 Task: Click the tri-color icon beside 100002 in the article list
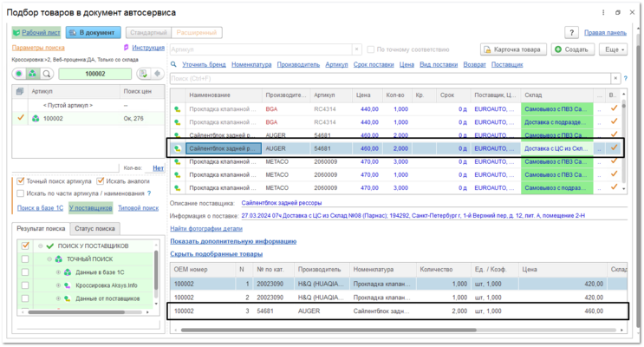tap(36, 118)
